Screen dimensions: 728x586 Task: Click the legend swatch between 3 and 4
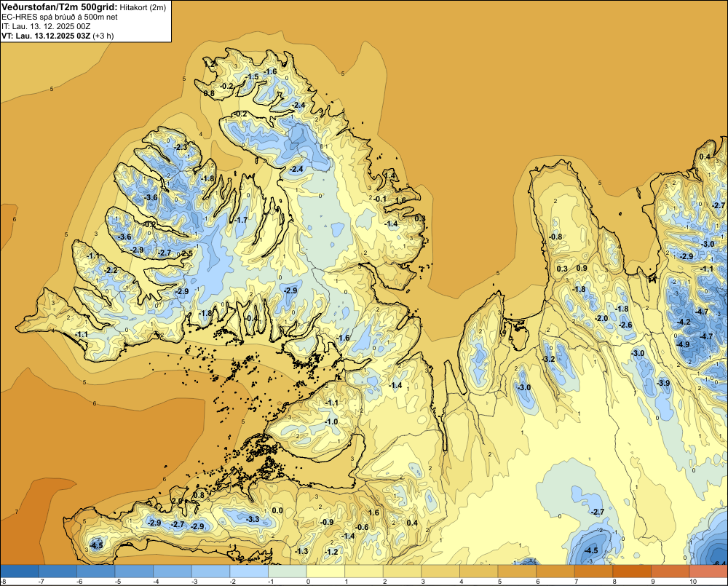pos(440,571)
